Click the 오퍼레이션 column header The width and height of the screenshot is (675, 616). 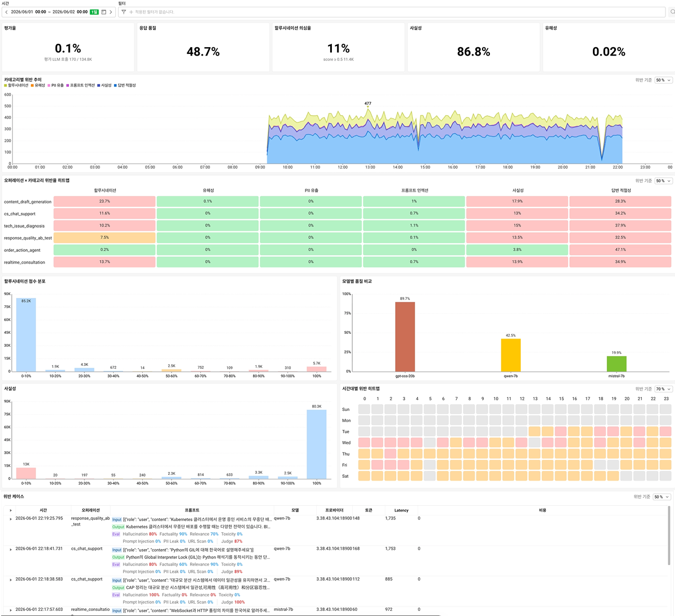coord(90,510)
